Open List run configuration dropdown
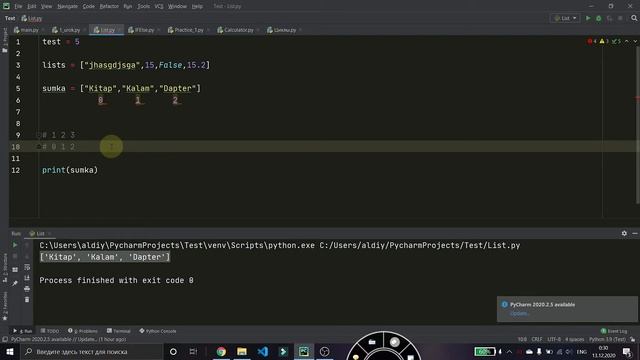The height and width of the screenshot is (360, 640). (565, 18)
